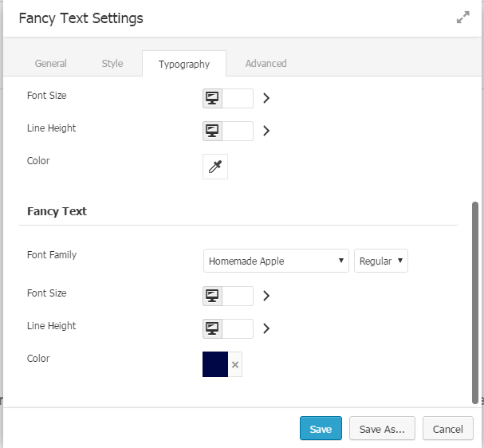Open the eyedropper color picker in the upper section
The height and width of the screenshot is (448, 484).
pos(215,167)
